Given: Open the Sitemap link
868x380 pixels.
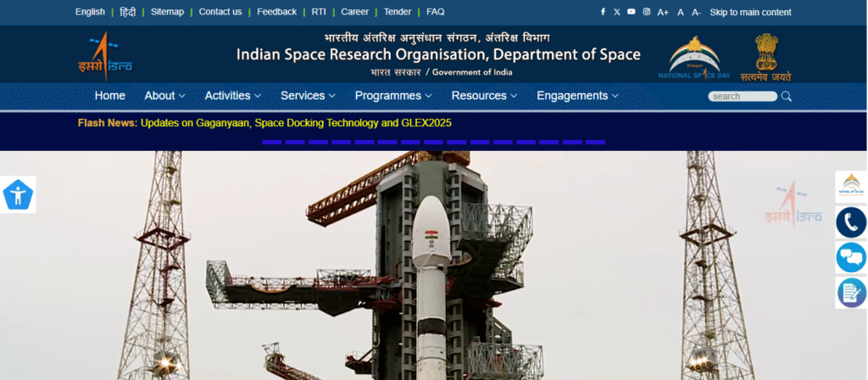Looking at the screenshot, I should (x=167, y=12).
